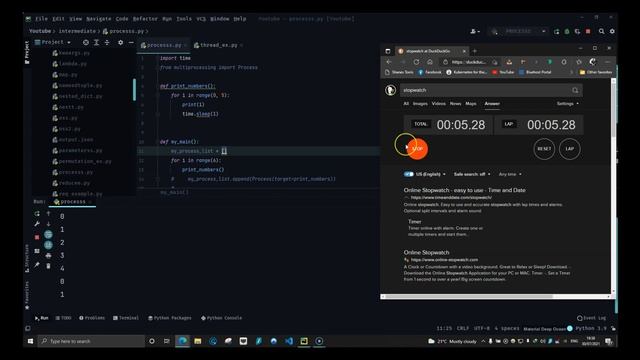Open the VCS menu

coord(201,19)
